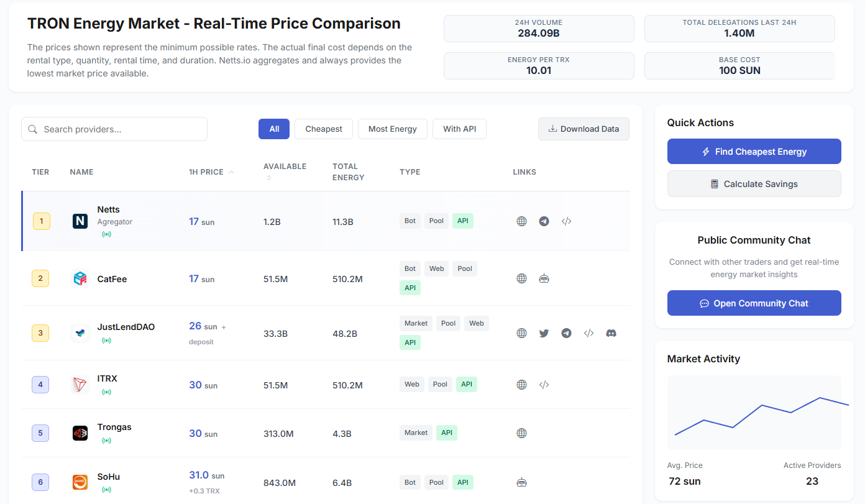Click the Find Cheapest Energy button
Image resolution: width=865 pixels, height=504 pixels.
[754, 152]
